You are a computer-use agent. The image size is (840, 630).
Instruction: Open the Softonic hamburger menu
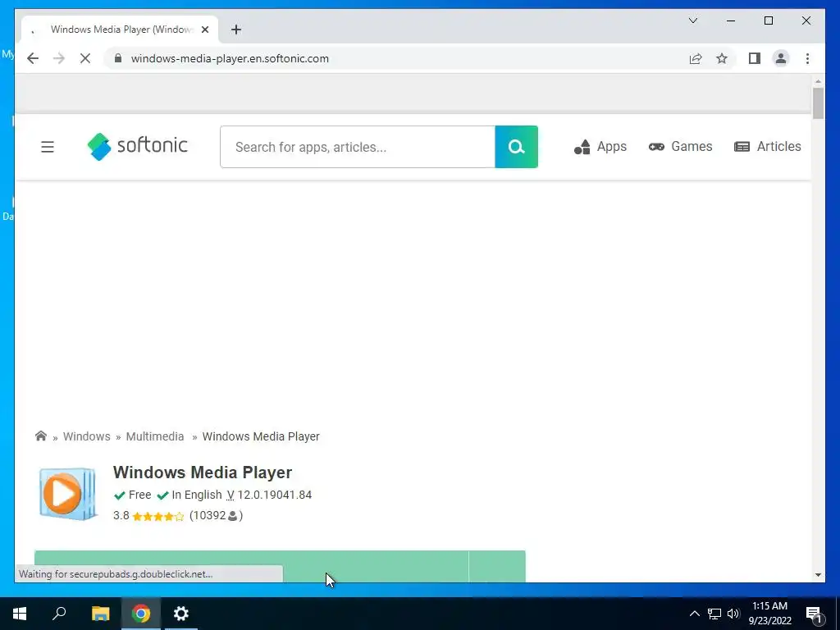pos(47,147)
